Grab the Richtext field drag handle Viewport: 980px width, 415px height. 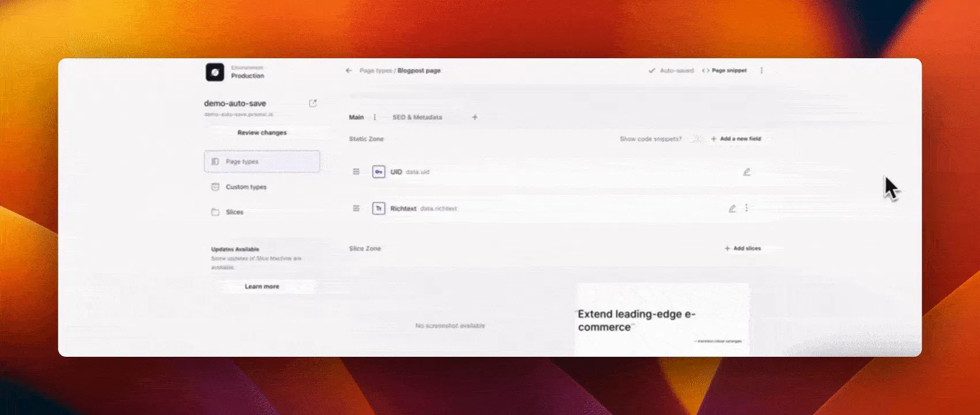[356, 208]
